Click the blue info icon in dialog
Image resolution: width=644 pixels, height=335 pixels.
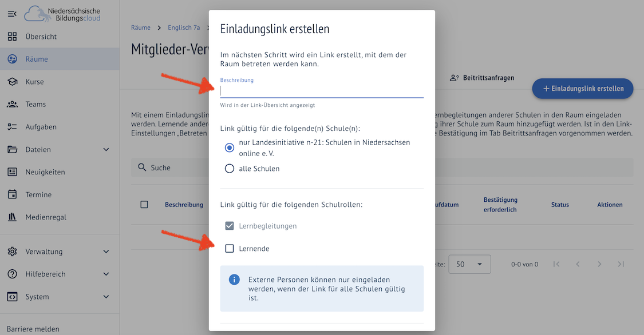[x=234, y=280]
